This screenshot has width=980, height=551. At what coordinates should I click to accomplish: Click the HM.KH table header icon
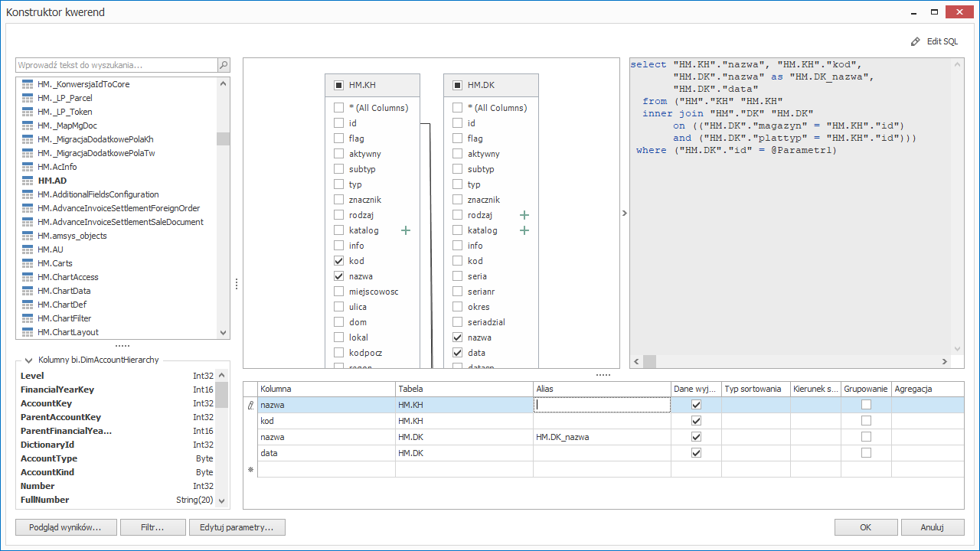point(338,86)
